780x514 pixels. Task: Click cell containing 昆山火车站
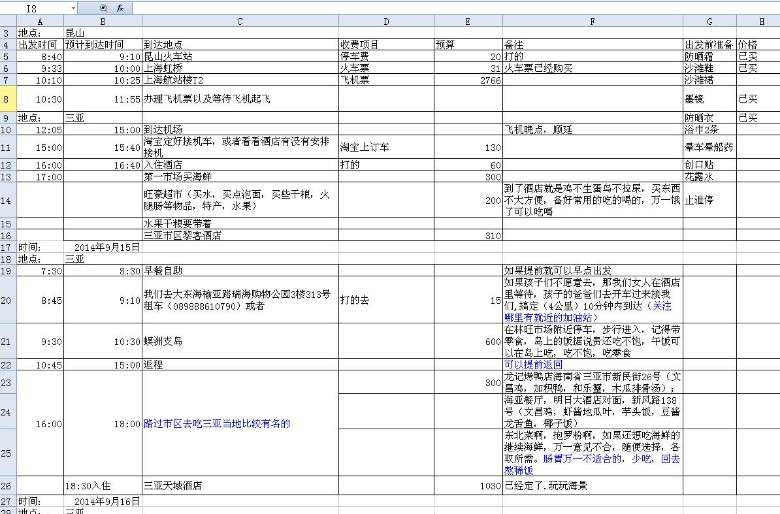tap(240, 56)
